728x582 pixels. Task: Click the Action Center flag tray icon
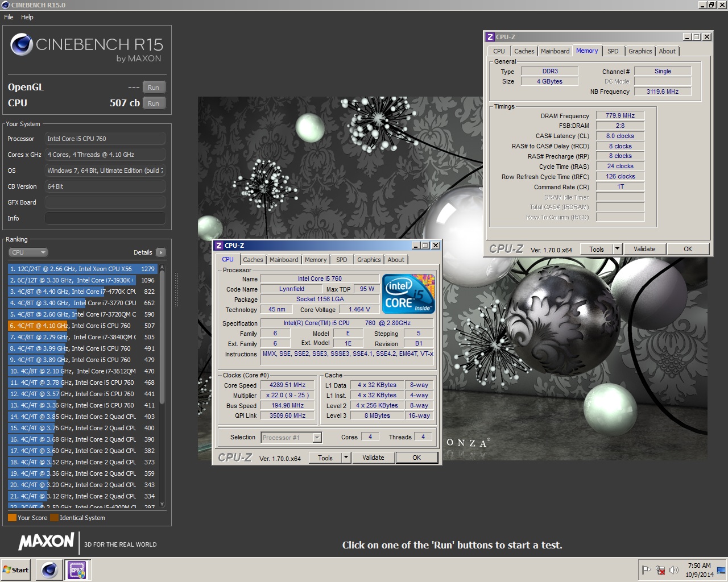click(x=647, y=570)
